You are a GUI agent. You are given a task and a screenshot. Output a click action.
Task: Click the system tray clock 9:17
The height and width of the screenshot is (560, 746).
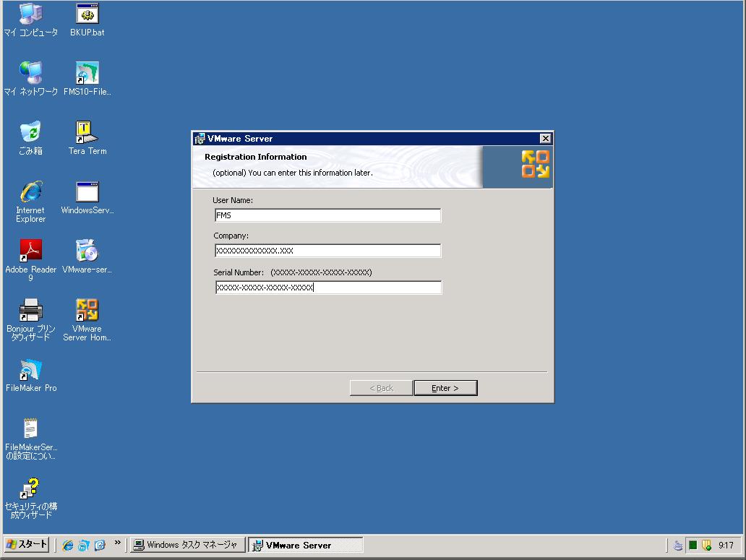pos(726,546)
